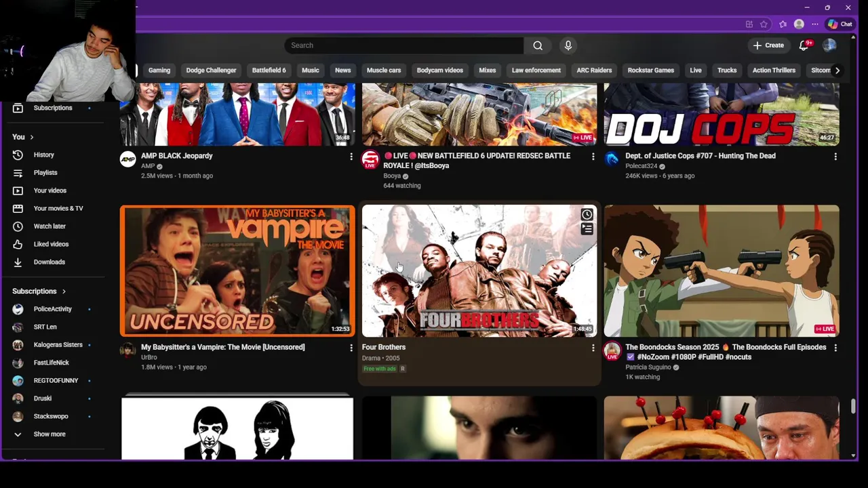868x488 pixels.
Task: Click the Create button
Action: coord(768,45)
